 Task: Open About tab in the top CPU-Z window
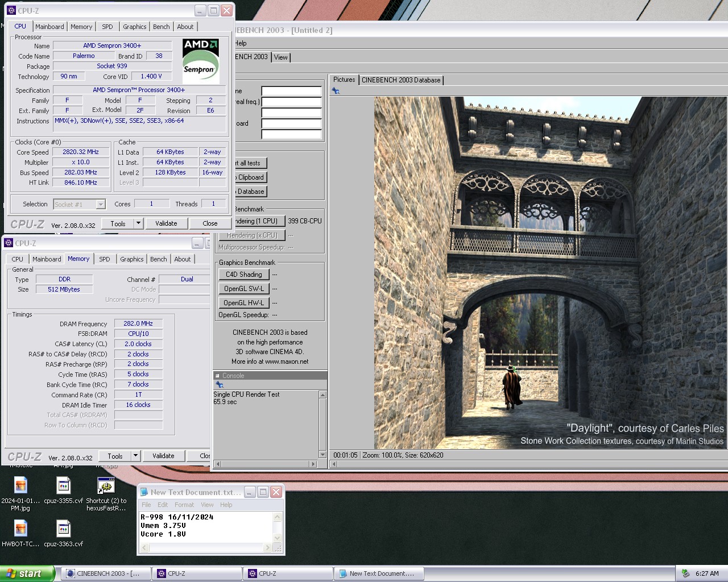(x=185, y=27)
